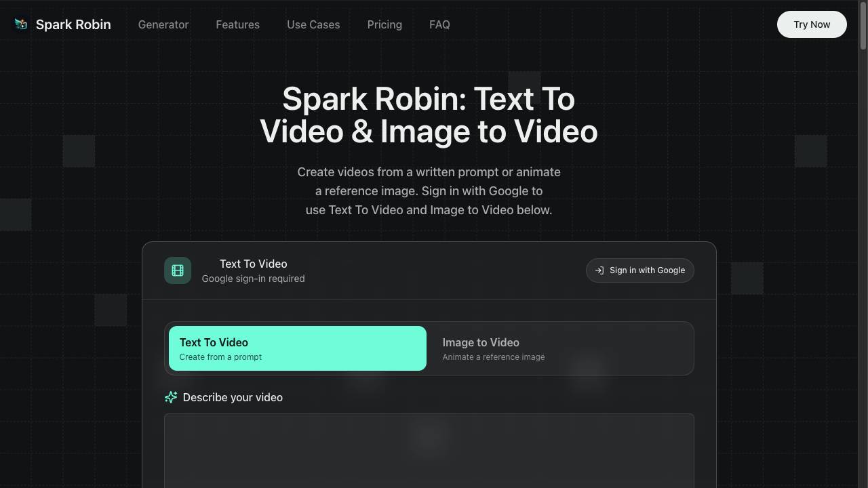Click the Spark Robin brand name
Image resolution: width=868 pixels, height=488 pixels.
73,24
